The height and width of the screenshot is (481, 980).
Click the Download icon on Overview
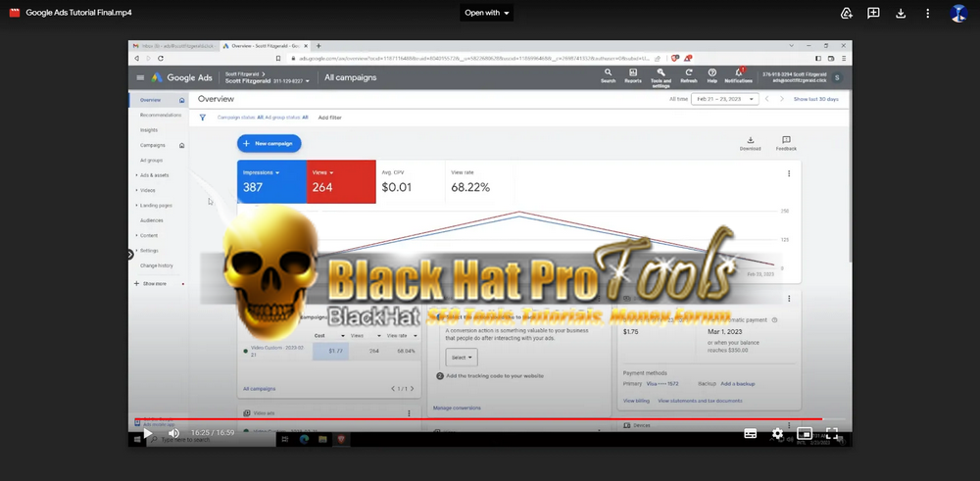coord(750,144)
